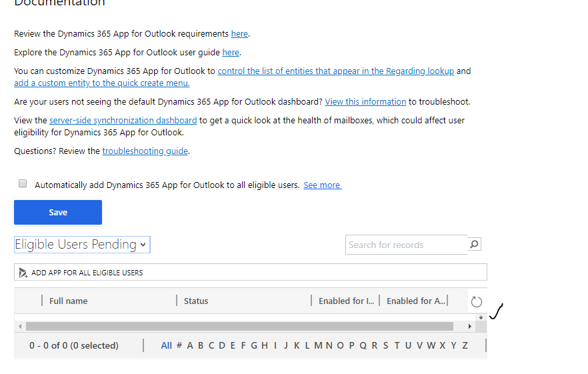Open the troubleshooting guide link
The height and width of the screenshot is (374, 588).
click(145, 151)
